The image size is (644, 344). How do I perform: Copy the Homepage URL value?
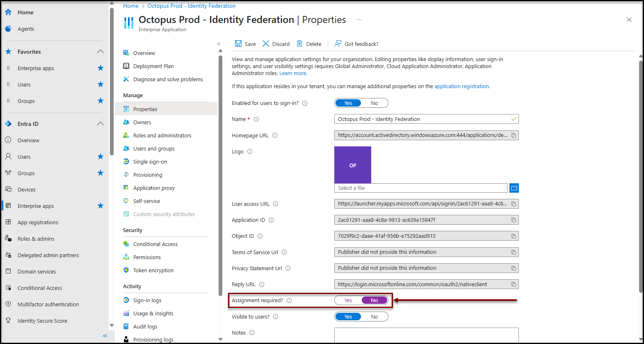tap(513, 135)
